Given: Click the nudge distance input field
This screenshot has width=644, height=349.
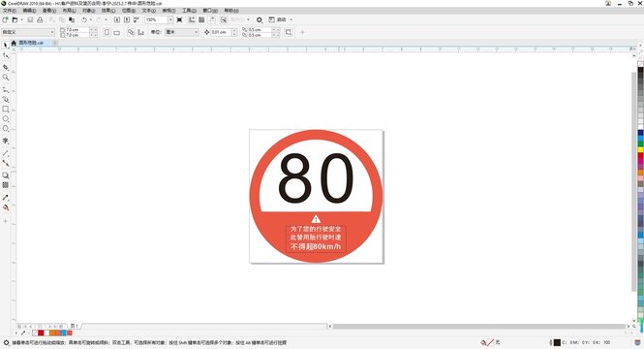Looking at the screenshot, I should tap(221, 32).
